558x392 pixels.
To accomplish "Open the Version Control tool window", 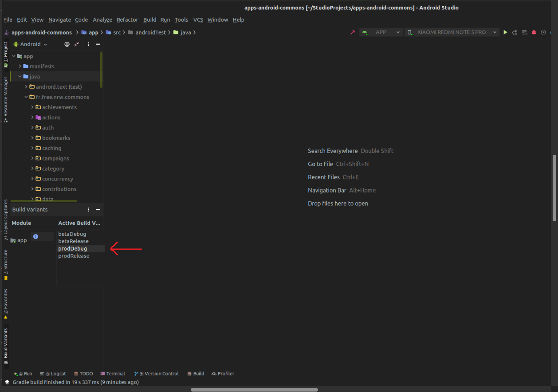I will (x=156, y=373).
